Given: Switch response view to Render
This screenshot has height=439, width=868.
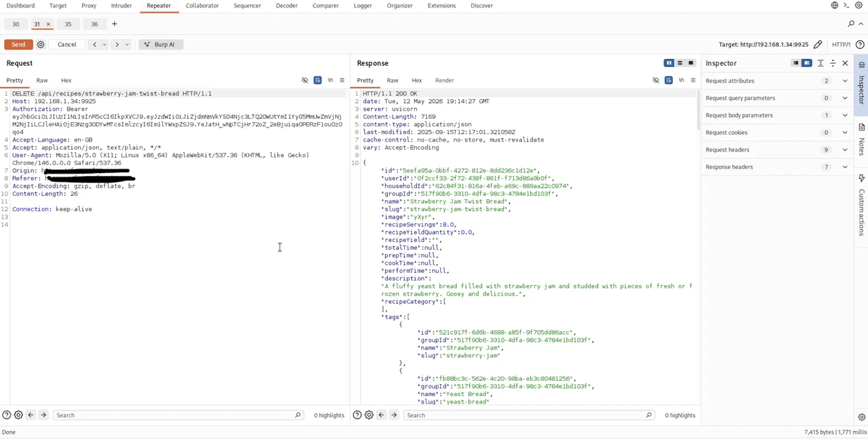Looking at the screenshot, I should [445, 80].
